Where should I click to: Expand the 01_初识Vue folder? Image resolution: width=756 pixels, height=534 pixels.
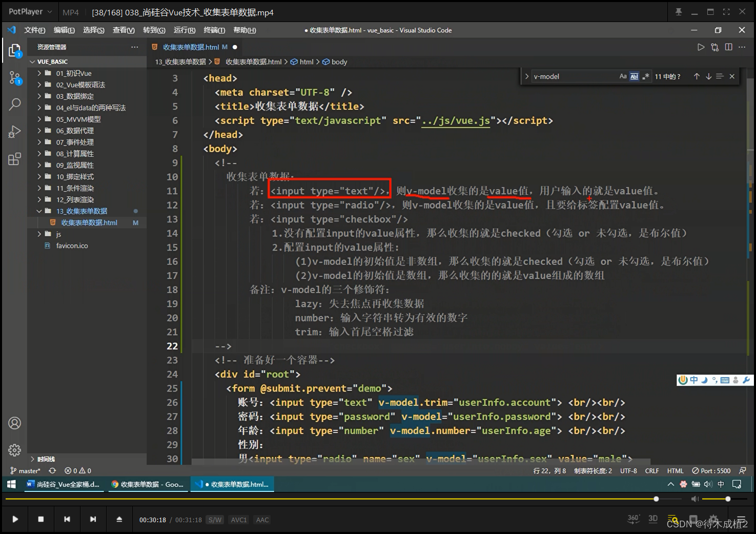(x=39, y=73)
